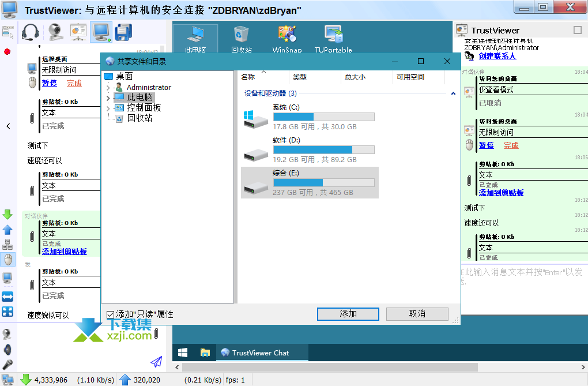Open 回收站 recycle bin on the remote desktop
Screen dimensions: 588x386
(x=241, y=39)
